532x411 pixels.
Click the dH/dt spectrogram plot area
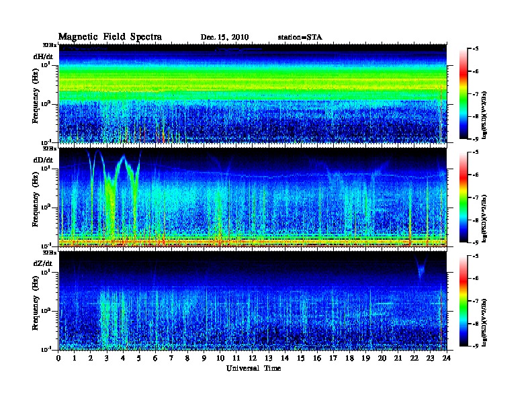pos(253,93)
